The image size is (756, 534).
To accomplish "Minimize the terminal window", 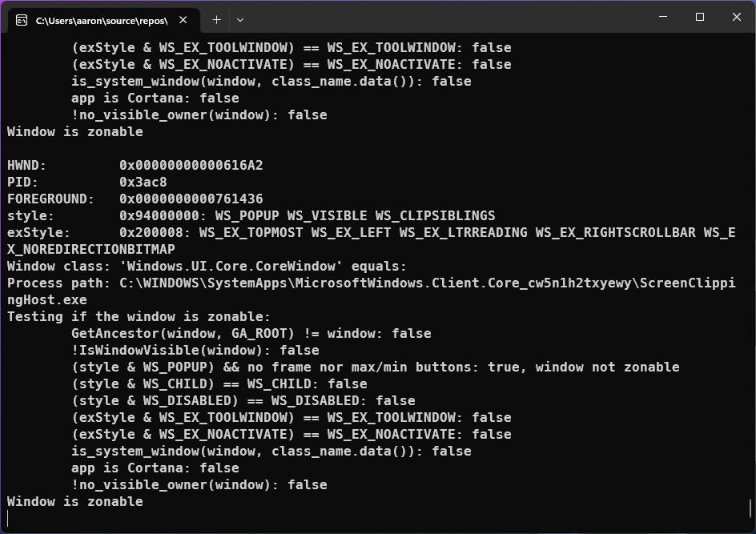I will point(662,16).
